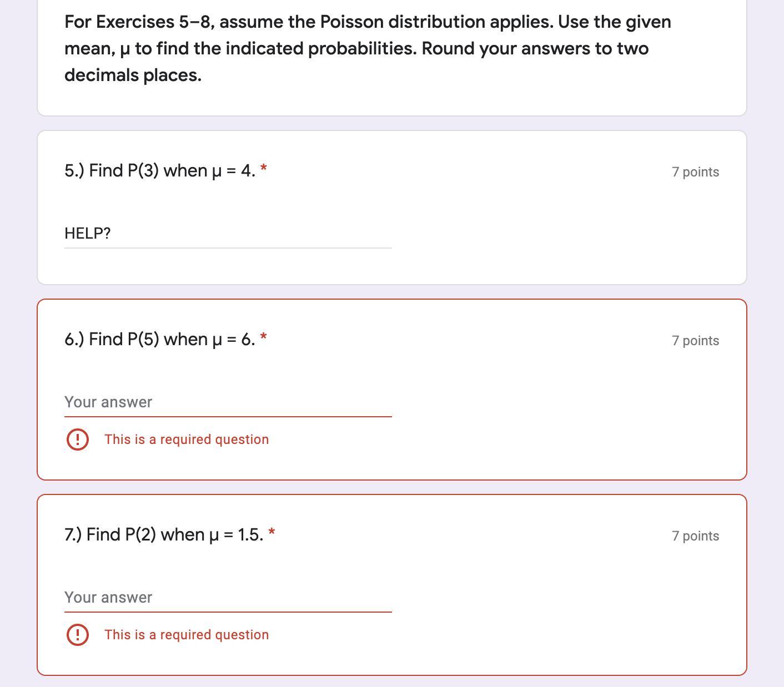
Task: Click the decimals places text in the instructions
Action: click(x=133, y=75)
